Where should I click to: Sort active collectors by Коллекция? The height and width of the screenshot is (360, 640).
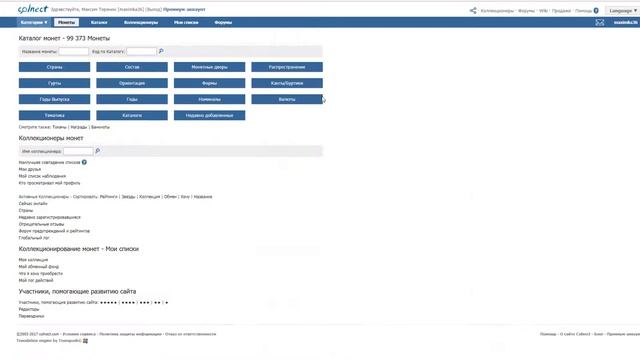[149, 197]
